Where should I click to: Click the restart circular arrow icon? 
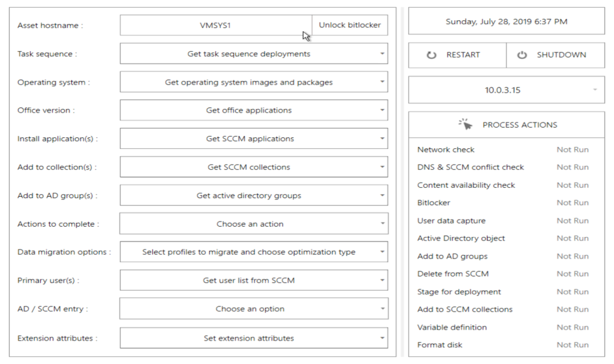tap(432, 55)
